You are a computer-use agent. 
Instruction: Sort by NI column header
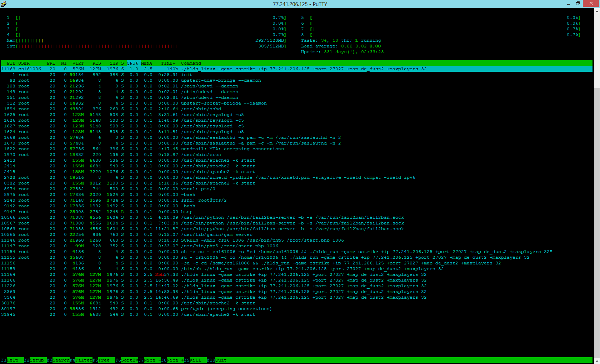coord(64,63)
